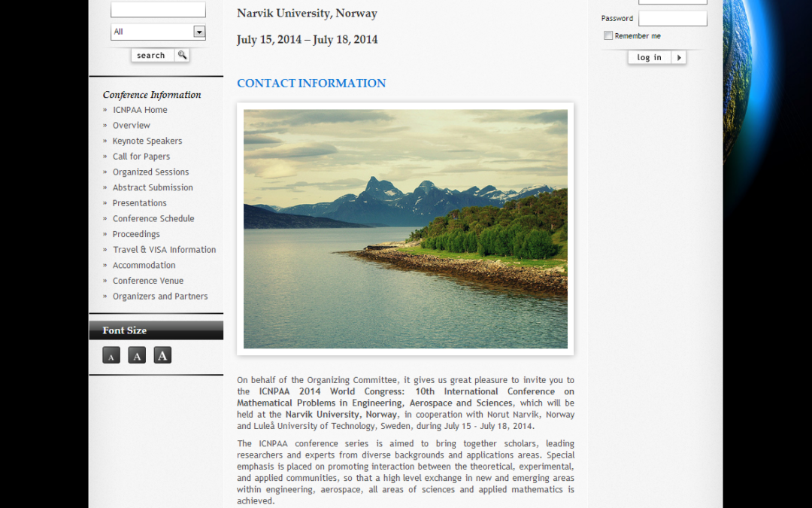Select the largest font size A icon
812x508 pixels.
[162, 355]
